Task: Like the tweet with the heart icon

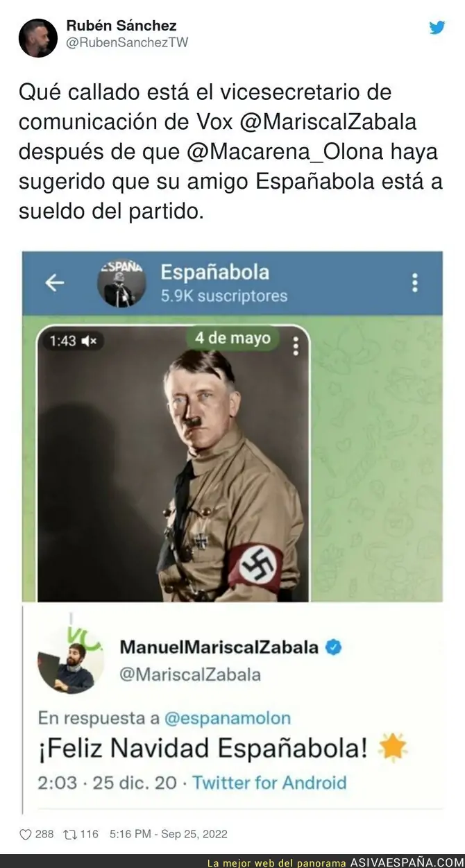Action: click(25, 834)
